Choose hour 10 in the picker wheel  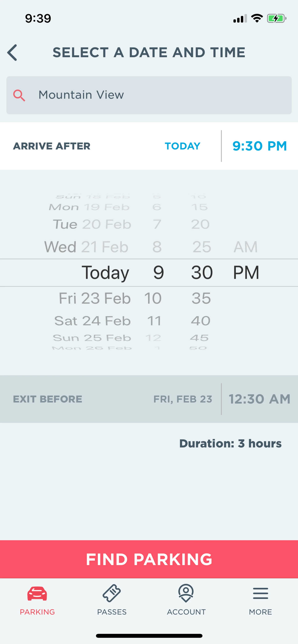tap(153, 298)
